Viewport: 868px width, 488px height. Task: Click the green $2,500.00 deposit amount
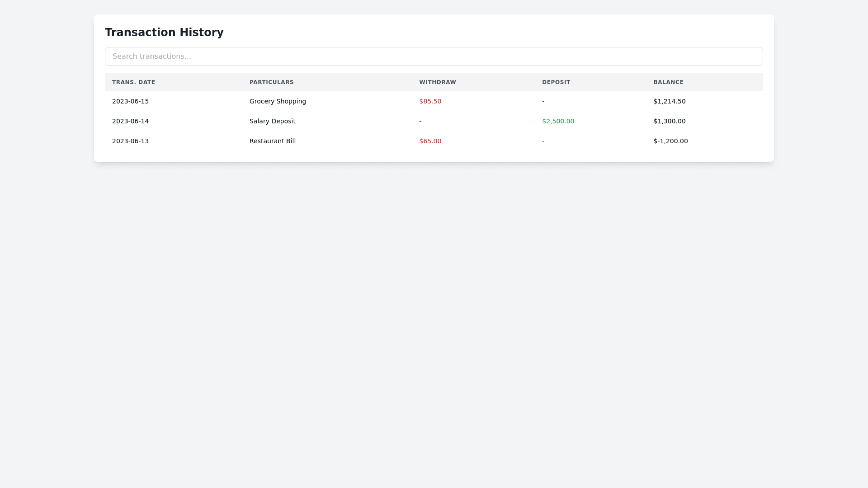[x=558, y=121]
